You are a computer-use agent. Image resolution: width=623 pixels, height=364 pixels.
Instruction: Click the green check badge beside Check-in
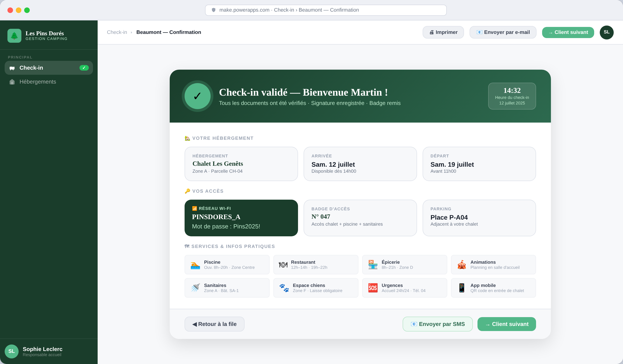tap(84, 68)
